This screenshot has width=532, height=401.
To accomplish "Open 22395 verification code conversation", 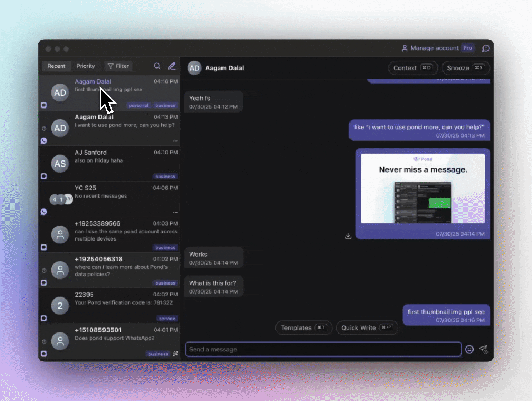I will tap(109, 306).
